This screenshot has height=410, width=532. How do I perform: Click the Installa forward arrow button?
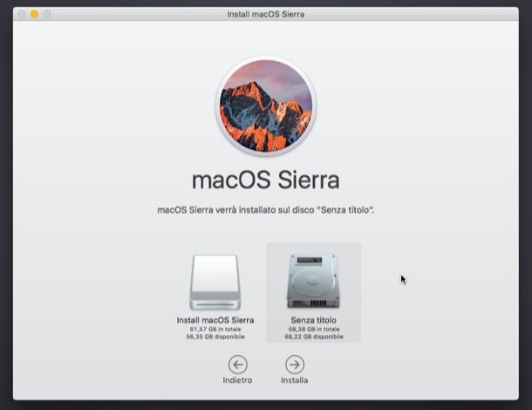click(295, 365)
